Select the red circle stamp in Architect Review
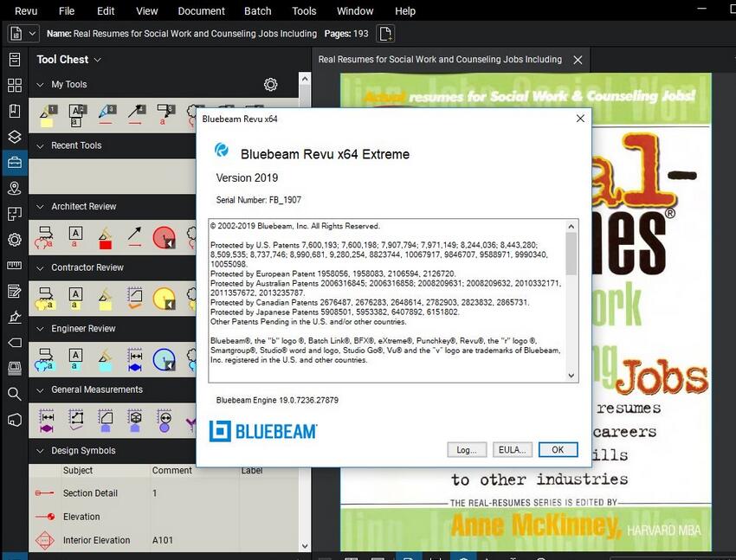736x560 pixels. tap(164, 238)
